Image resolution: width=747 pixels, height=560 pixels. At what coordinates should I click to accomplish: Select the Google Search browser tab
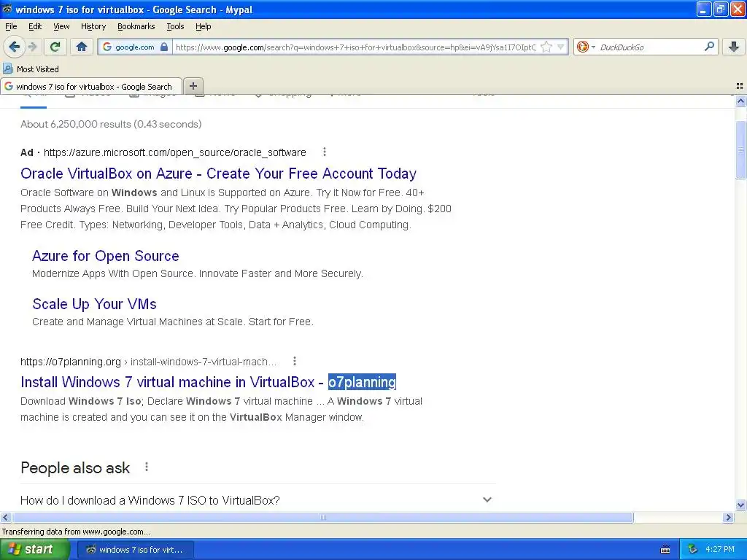click(x=91, y=86)
